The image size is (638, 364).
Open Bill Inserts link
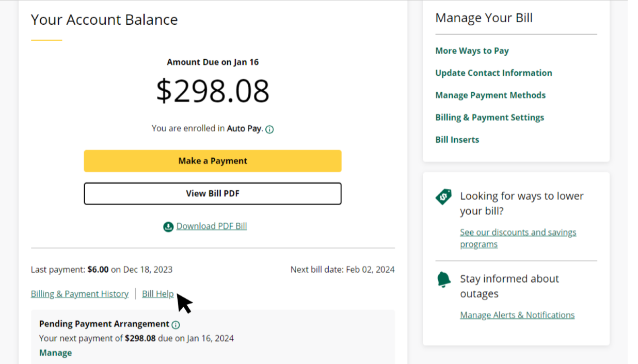point(457,140)
